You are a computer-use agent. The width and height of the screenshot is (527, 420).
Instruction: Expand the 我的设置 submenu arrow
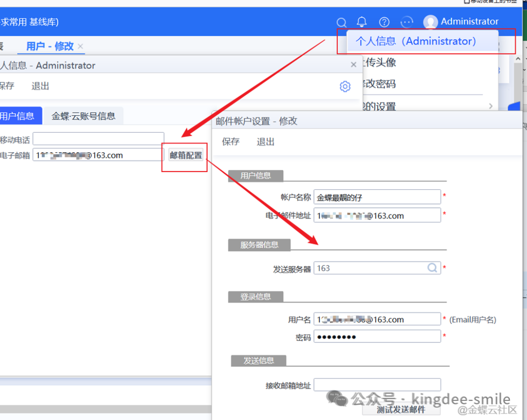point(490,106)
